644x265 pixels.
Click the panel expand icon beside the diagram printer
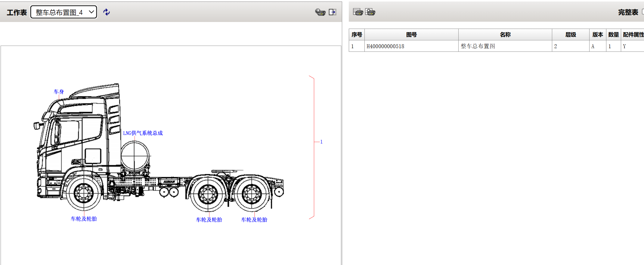tap(333, 12)
